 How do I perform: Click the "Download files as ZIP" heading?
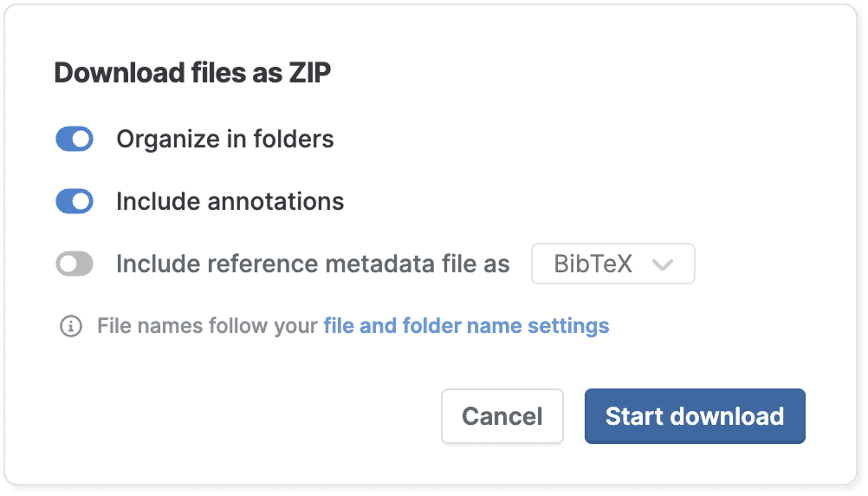tap(192, 73)
